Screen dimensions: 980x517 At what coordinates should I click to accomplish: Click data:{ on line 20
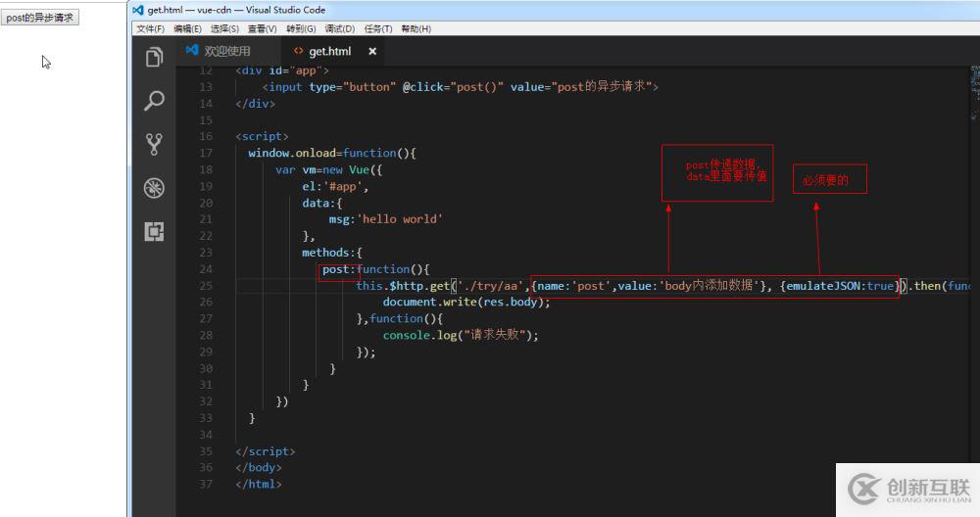321,203
